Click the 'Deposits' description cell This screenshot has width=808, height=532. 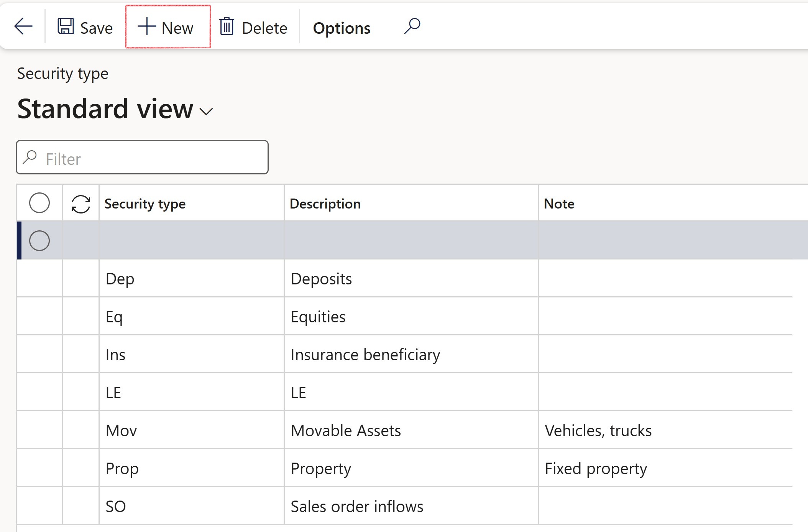tap(411, 278)
